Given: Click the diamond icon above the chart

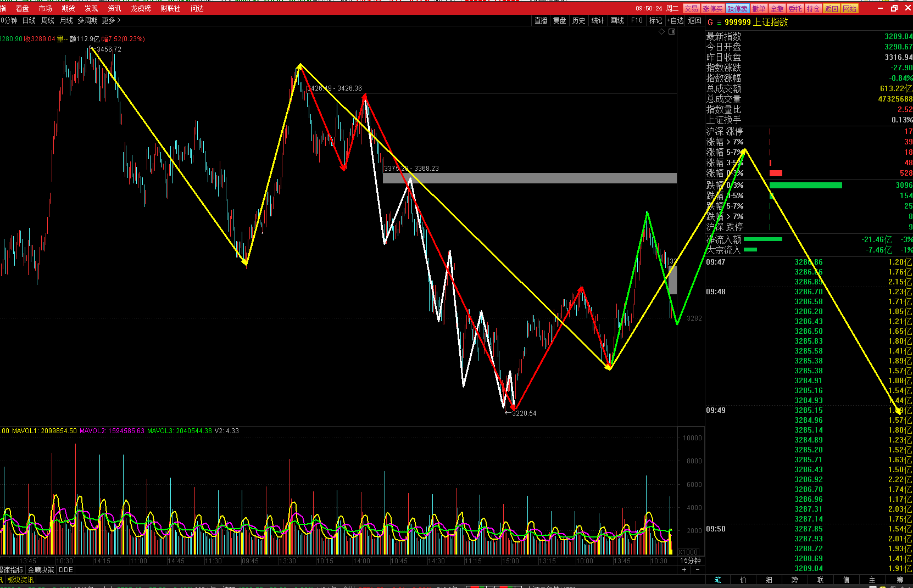Looking at the screenshot, I should pos(662,32).
